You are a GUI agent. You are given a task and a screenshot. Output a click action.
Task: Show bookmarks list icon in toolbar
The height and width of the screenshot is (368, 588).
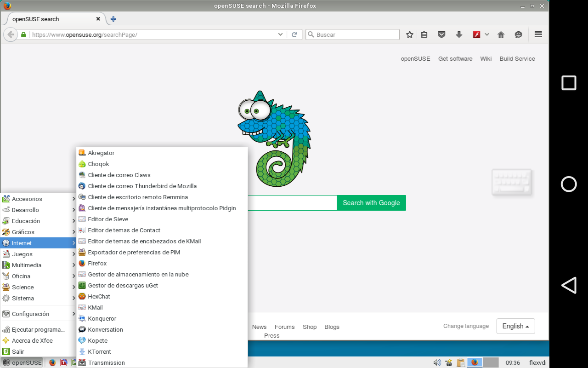point(424,34)
